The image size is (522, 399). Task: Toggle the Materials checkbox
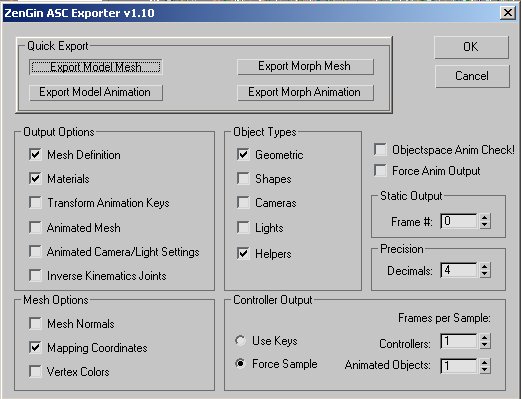35,179
